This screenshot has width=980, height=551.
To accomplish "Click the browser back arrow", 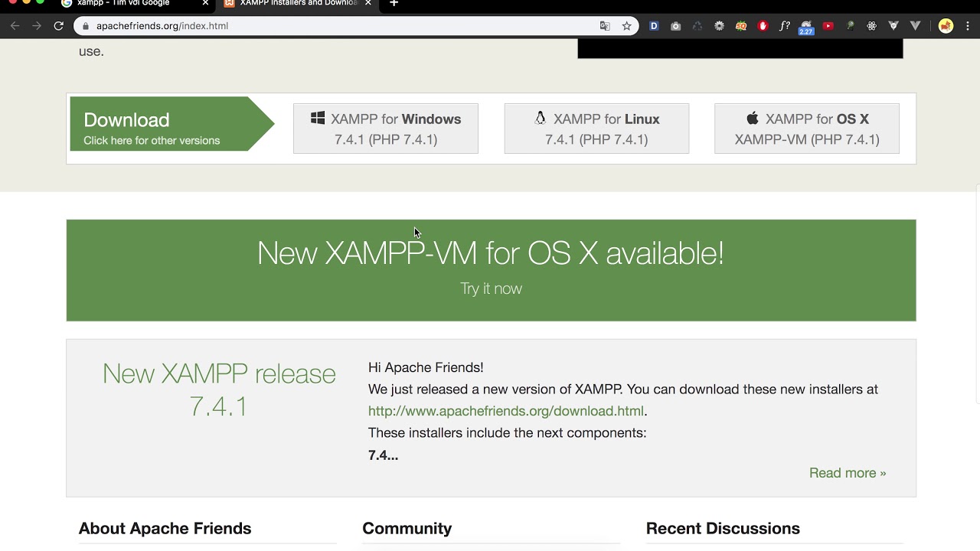I will 15,26.
